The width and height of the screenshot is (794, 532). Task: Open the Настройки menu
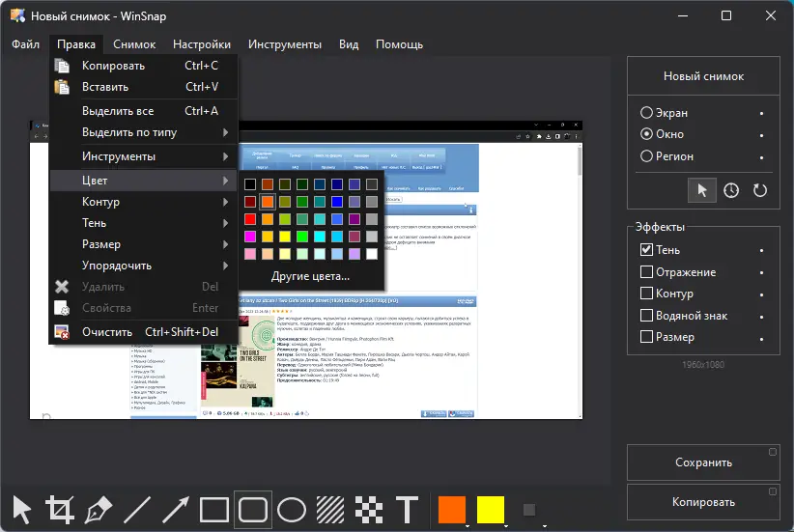[x=202, y=44]
